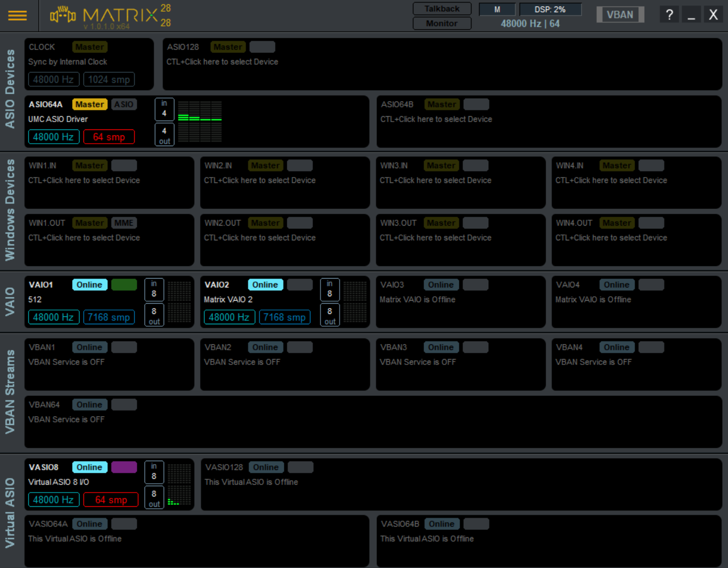
Task: Click the 'Virtual ASIO 8 I/O' label
Action: tap(59, 482)
